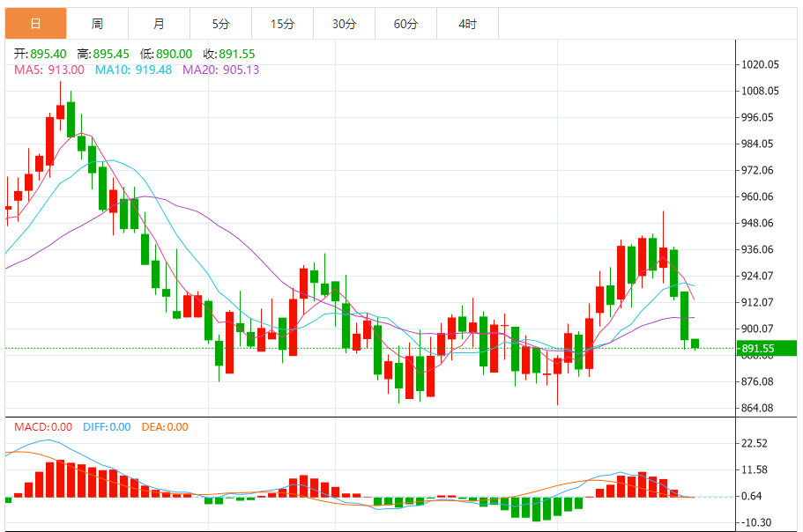
Task: Open the 5分 interval tab
Action: [220, 24]
